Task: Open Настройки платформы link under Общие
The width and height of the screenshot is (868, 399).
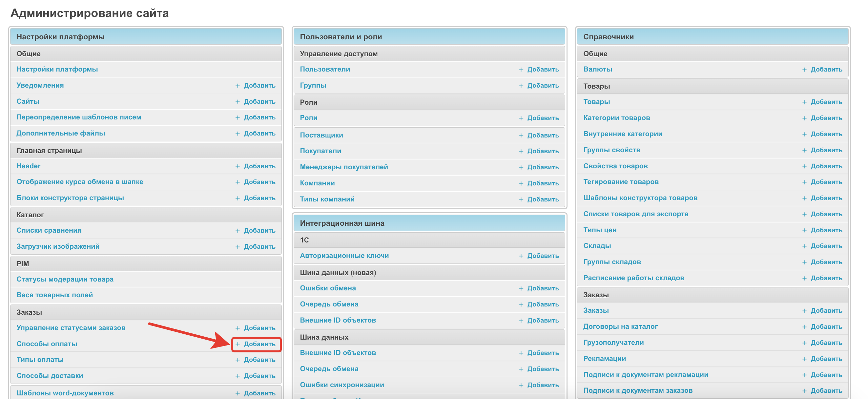Action: tap(57, 69)
